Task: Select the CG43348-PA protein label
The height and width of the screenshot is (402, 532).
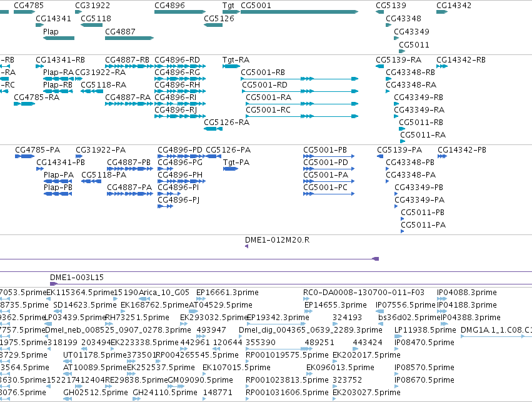Action: click(411, 175)
